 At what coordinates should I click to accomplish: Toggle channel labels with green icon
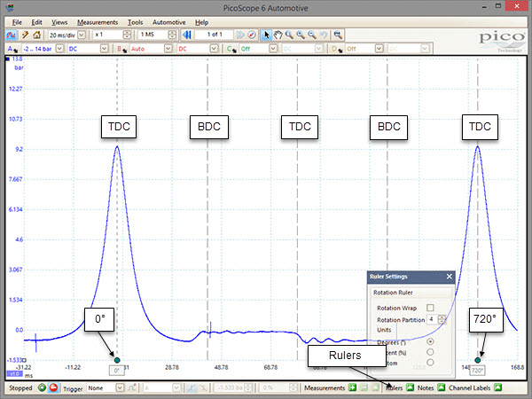(x=497, y=387)
